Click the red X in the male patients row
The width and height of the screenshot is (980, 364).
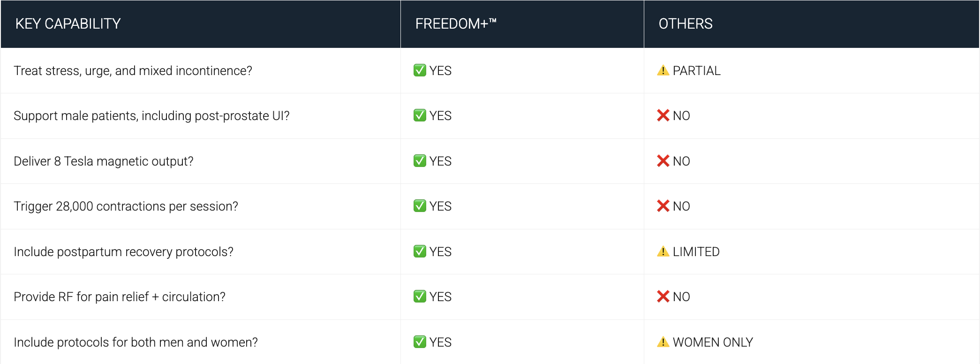[663, 115]
